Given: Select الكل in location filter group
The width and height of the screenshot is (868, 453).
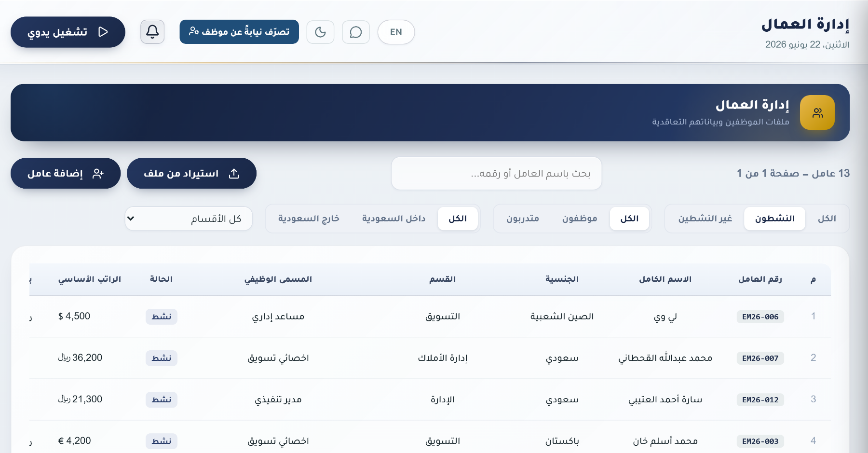Looking at the screenshot, I should coord(458,219).
